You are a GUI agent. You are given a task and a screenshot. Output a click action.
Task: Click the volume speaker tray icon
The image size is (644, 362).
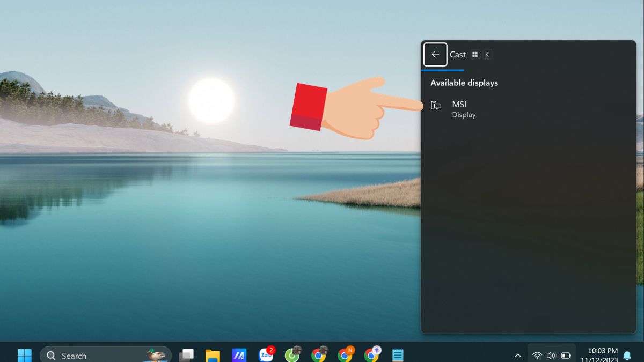(551, 356)
